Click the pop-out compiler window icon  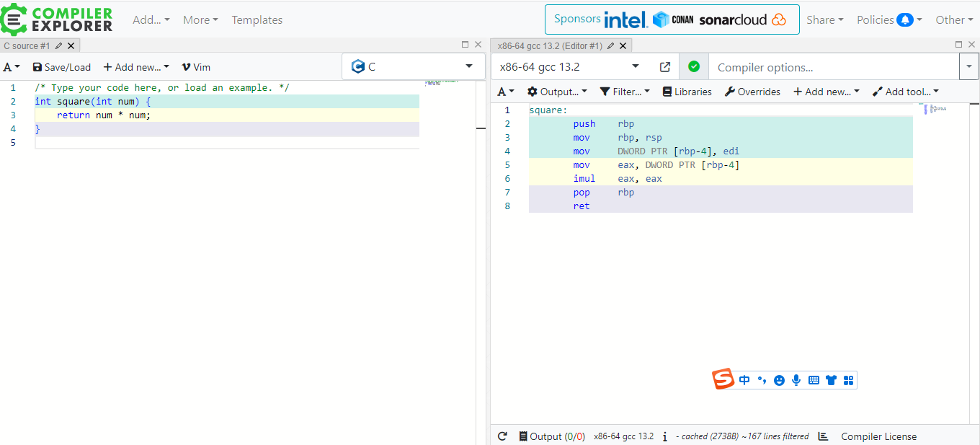665,66
